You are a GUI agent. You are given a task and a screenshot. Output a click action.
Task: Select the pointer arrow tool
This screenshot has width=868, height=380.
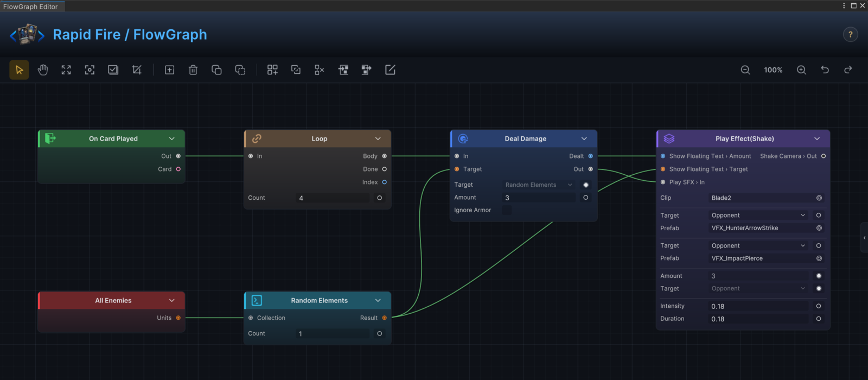19,70
